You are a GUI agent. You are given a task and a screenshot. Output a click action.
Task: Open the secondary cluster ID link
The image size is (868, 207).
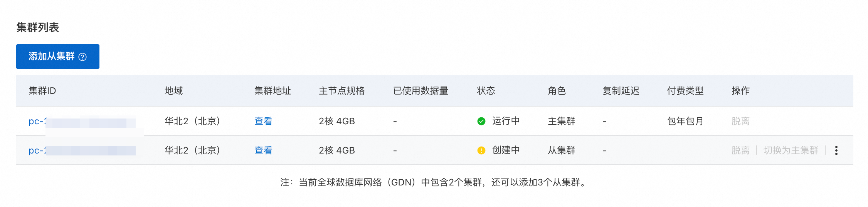(37, 150)
